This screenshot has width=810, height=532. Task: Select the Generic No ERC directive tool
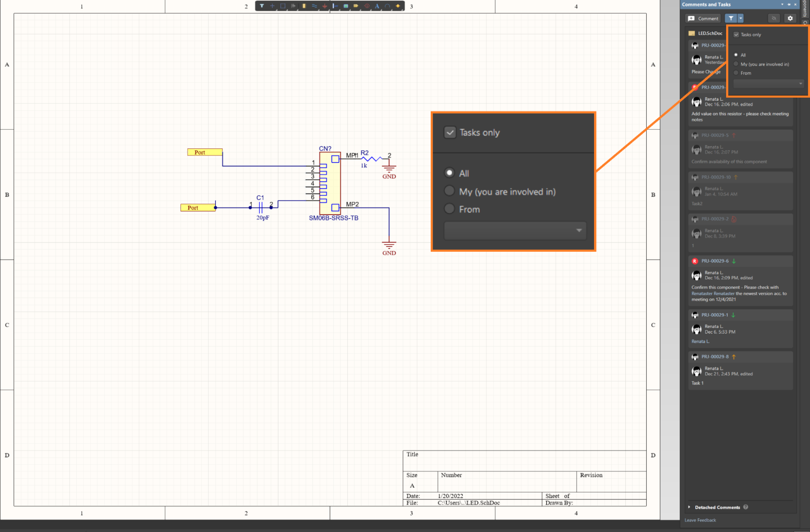(x=366, y=6)
